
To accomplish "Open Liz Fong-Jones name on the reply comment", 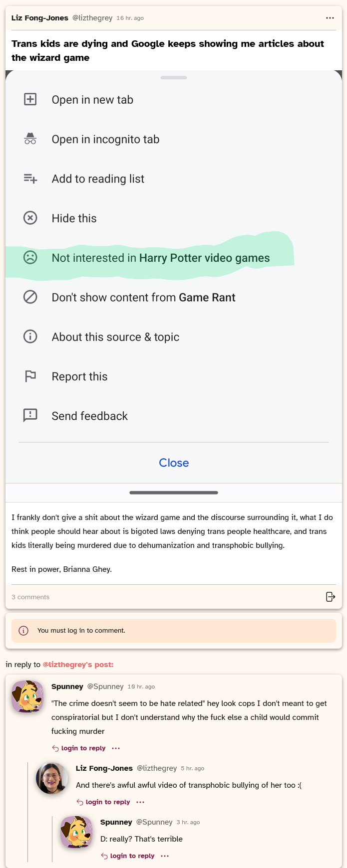I will pos(104,768).
